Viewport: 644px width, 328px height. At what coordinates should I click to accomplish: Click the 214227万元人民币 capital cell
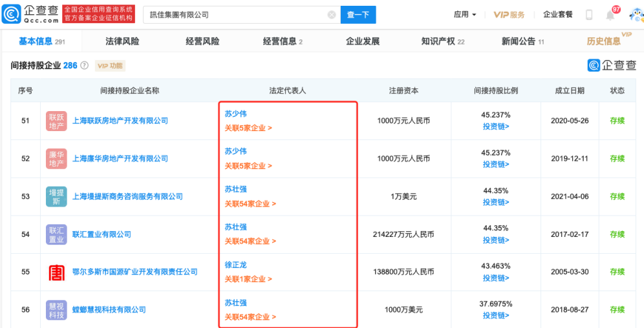pos(403,234)
